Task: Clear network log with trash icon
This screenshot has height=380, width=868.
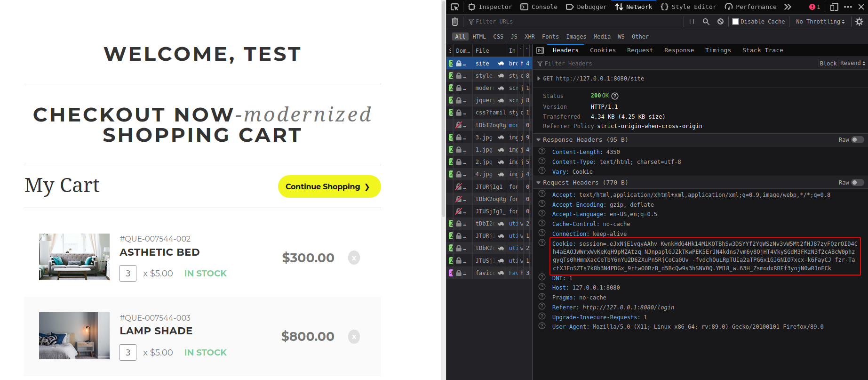Action: pos(455,22)
